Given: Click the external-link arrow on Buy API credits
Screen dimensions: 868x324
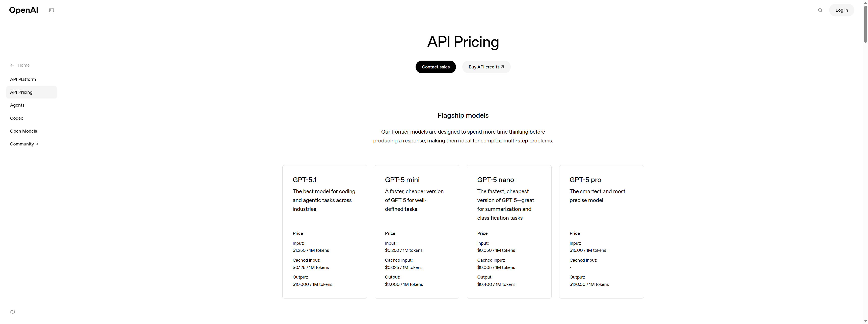Looking at the screenshot, I should [x=502, y=66].
